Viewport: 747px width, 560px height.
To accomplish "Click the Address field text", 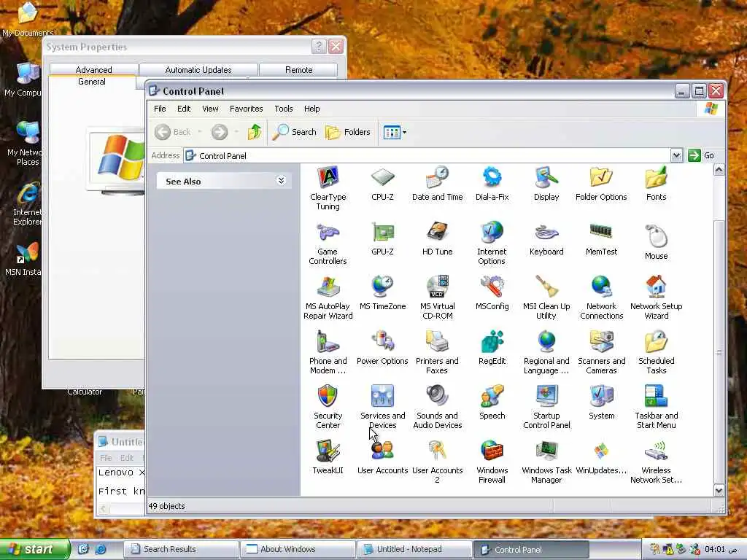I will 222,156.
